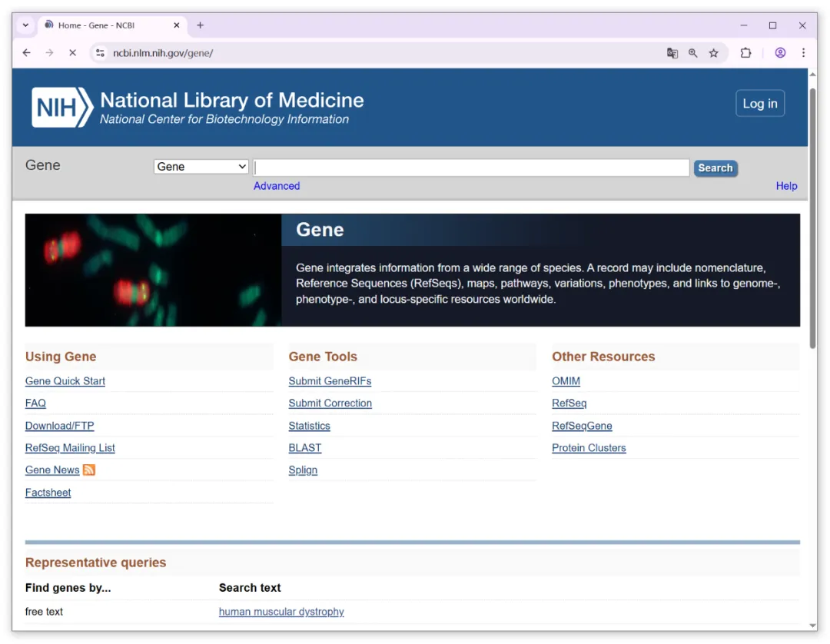Expand the Gene database dropdown
This screenshot has height=644, width=830.
[x=201, y=167]
